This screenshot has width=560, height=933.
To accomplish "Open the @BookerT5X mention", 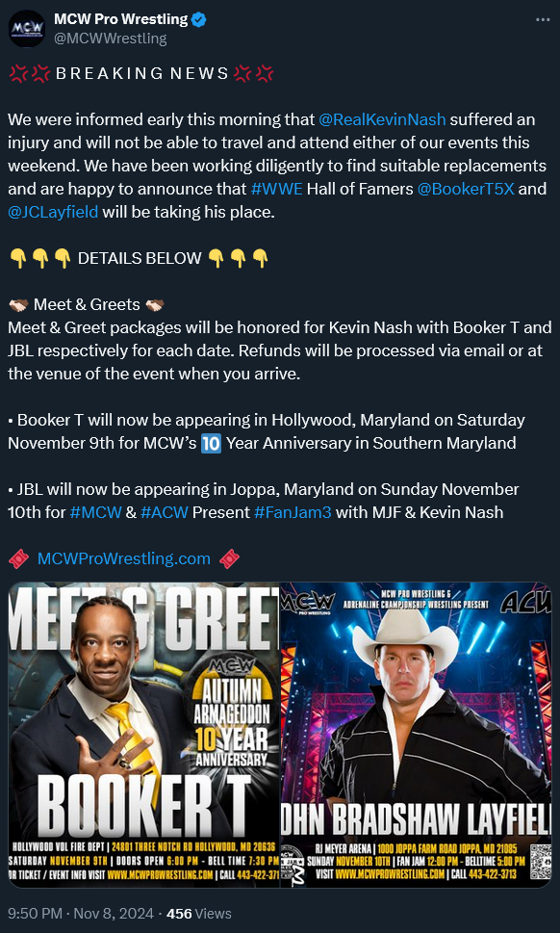I will tap(466, 190).
